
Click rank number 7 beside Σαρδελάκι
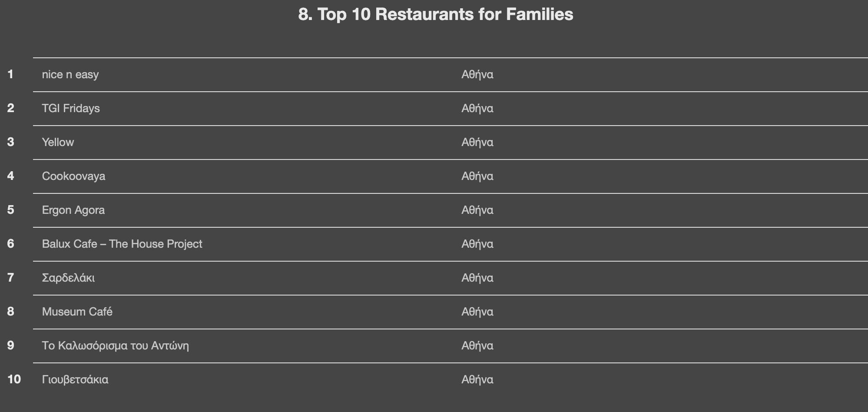(10, 278)
